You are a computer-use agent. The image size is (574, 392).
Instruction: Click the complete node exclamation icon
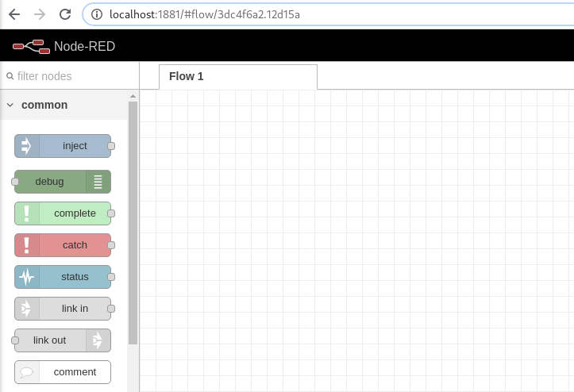click(27, 213)
